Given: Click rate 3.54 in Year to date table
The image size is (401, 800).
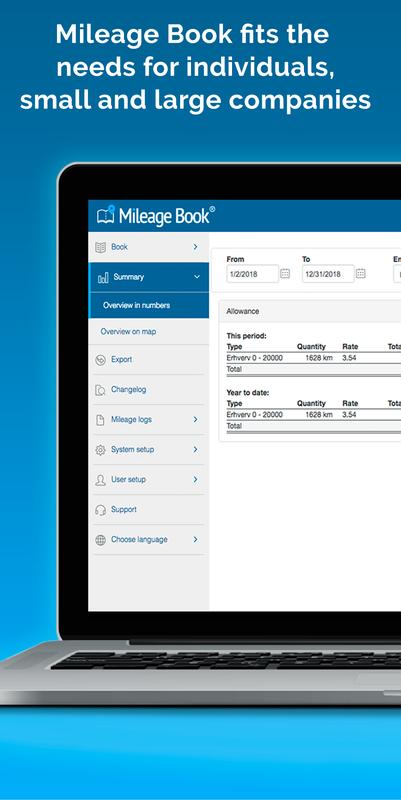Looking at the screenshot, I should pos(349,415).
